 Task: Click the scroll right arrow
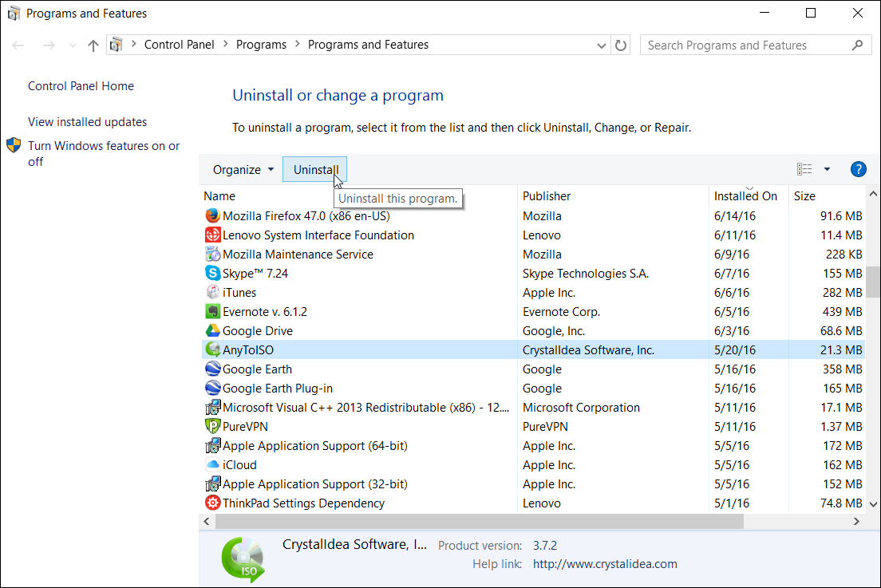click(855, 522)
